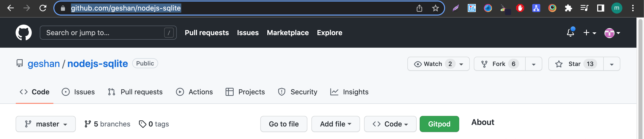Open the media control playlist icon
Screen dimensions: 644x139
point(584,8)
